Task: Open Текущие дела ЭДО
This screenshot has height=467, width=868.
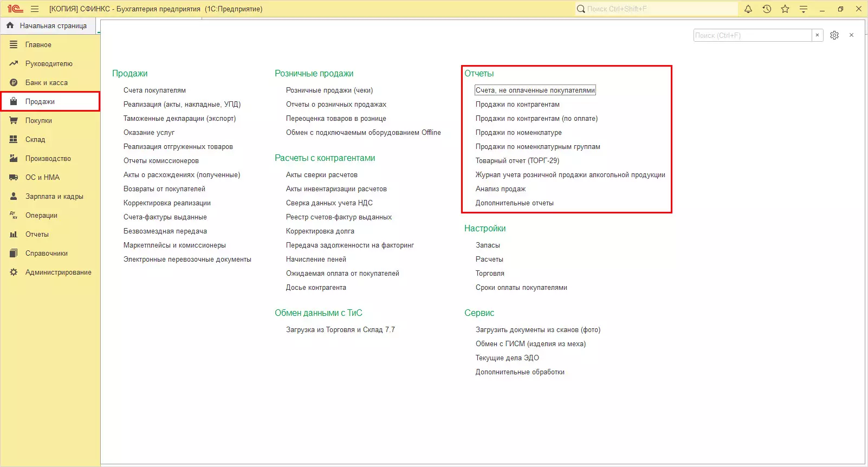Action: tap(507, 358)
